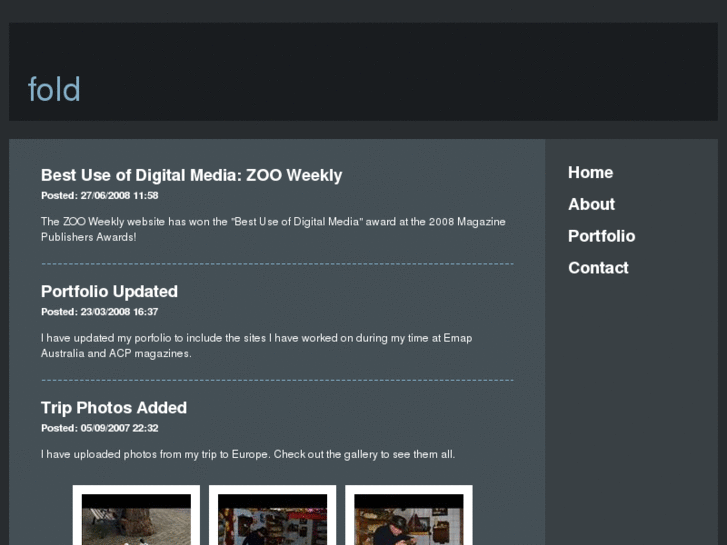Click the paragraph about Europe trip photos

pyautogui.click(x=248, y=454)
